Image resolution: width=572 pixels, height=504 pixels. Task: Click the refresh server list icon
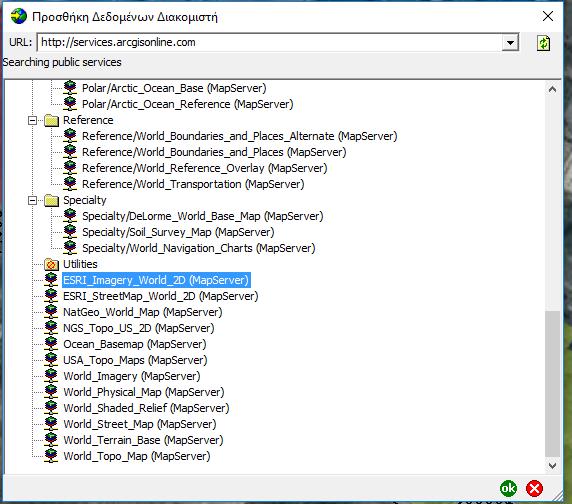click(x=544, y=43)
